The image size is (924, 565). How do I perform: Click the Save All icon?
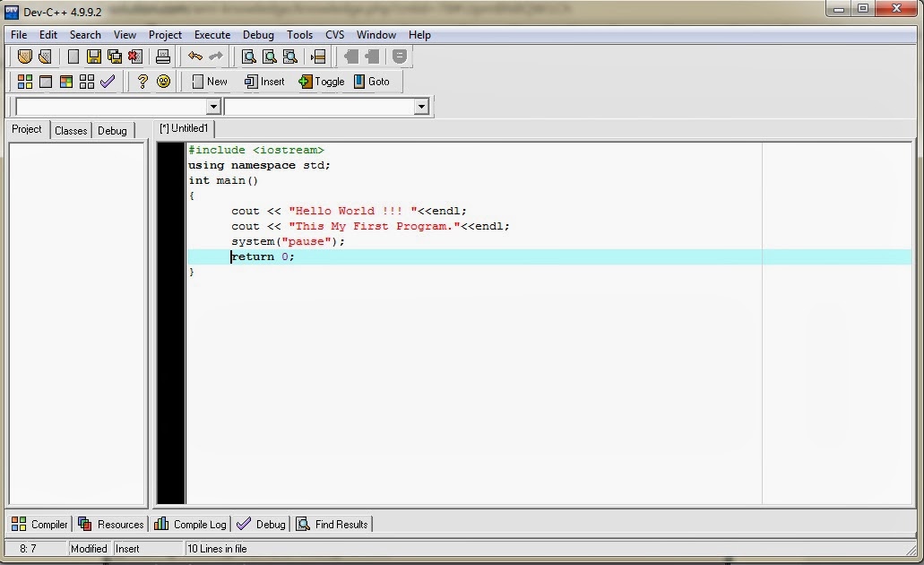114,56
